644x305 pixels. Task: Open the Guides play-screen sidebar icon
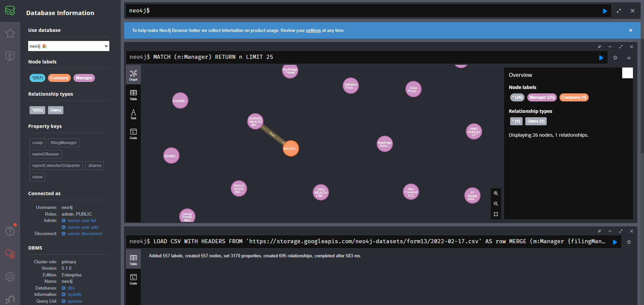[10, 56]
